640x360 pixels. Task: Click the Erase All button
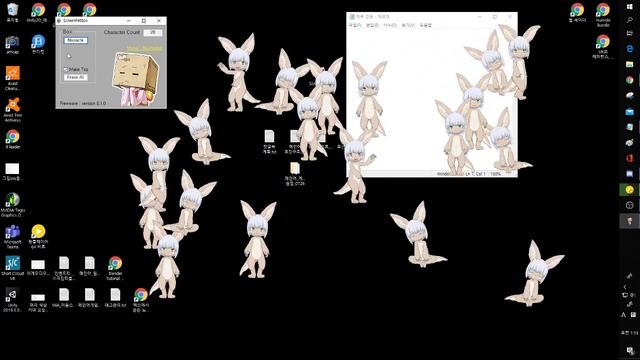[76, 77]
